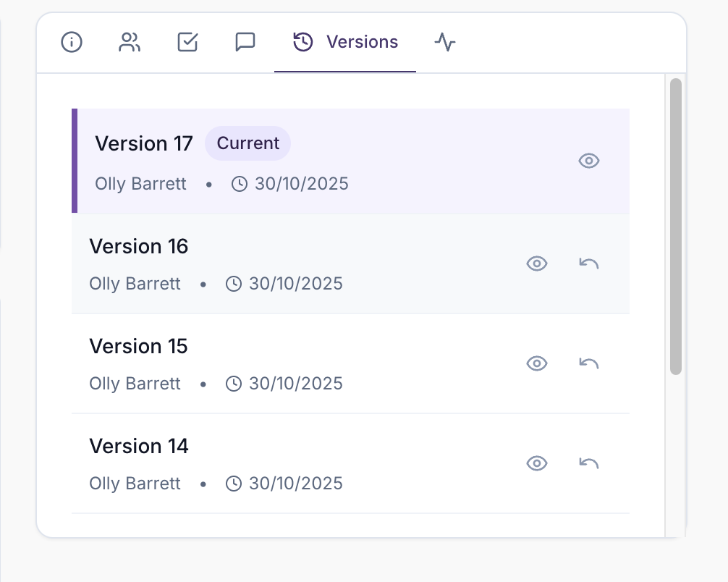728x582 pixels.
Task: Preview Version 17 with the eye icon
Action: (x=588, y=161)
